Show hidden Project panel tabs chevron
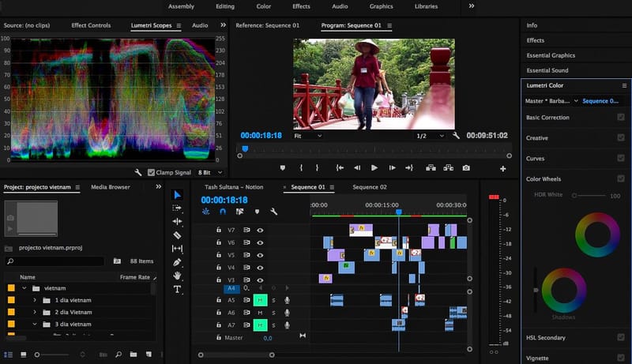Image resolution: width=632 pixels, height=364 pixels. [x=159, y=187]
